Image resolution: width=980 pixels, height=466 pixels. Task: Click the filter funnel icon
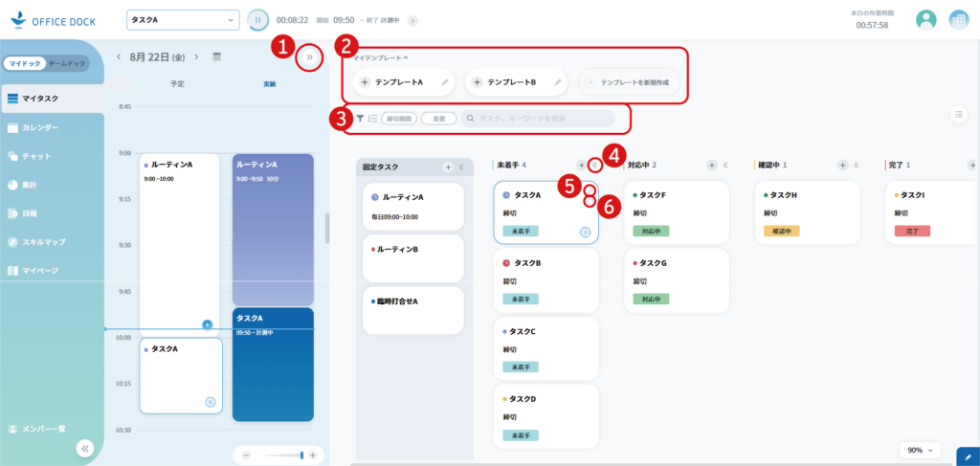tap(360, 119)
